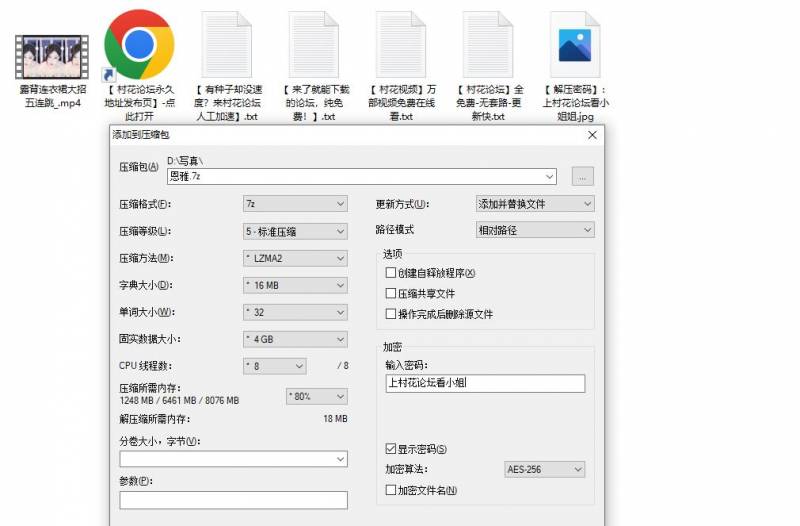Expand the 压缩等级 dropdown
800x526 pixels.
[x=295, y=231]
